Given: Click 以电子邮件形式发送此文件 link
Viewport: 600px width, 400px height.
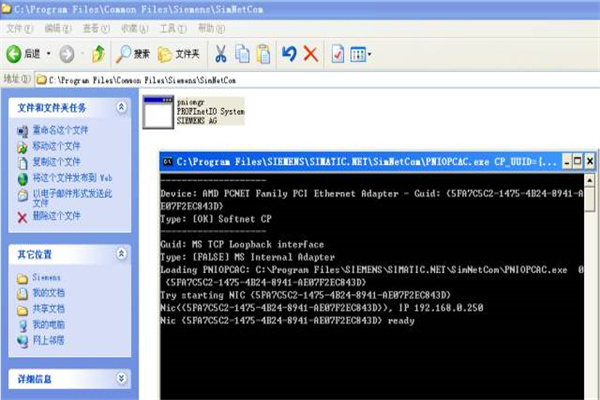Looking at the screenshot, I should 72,198.
